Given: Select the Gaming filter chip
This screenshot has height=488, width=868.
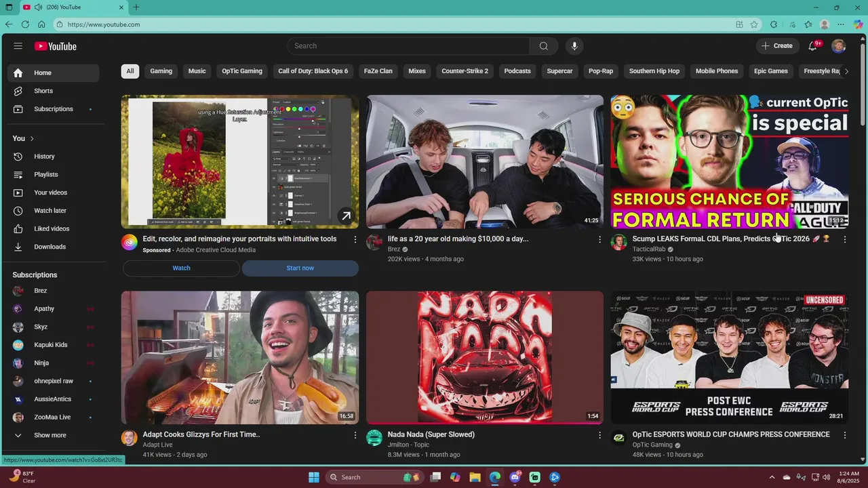Looking at the screenshot, I should click(161, 71).
